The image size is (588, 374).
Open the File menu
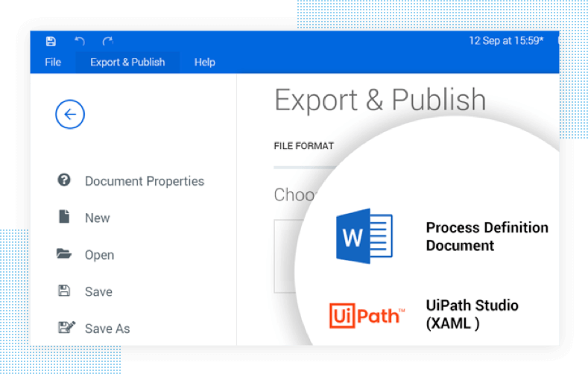pyautogui.click(x=53, y=62)
